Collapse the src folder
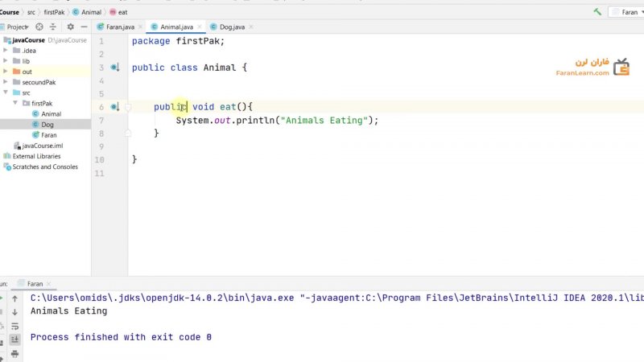This screenshot has width=644, height=362. pyautogui.click(x=6, y=93)
